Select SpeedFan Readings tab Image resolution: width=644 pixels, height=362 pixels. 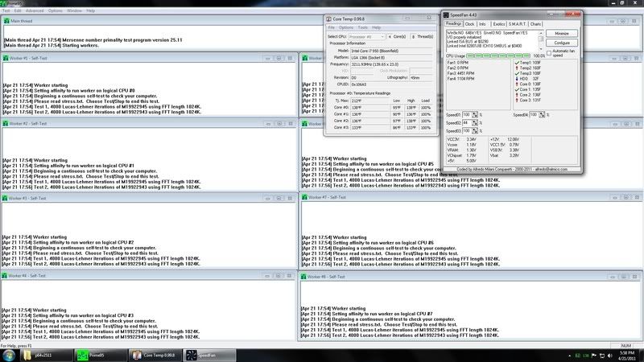[x=454, y=24]
